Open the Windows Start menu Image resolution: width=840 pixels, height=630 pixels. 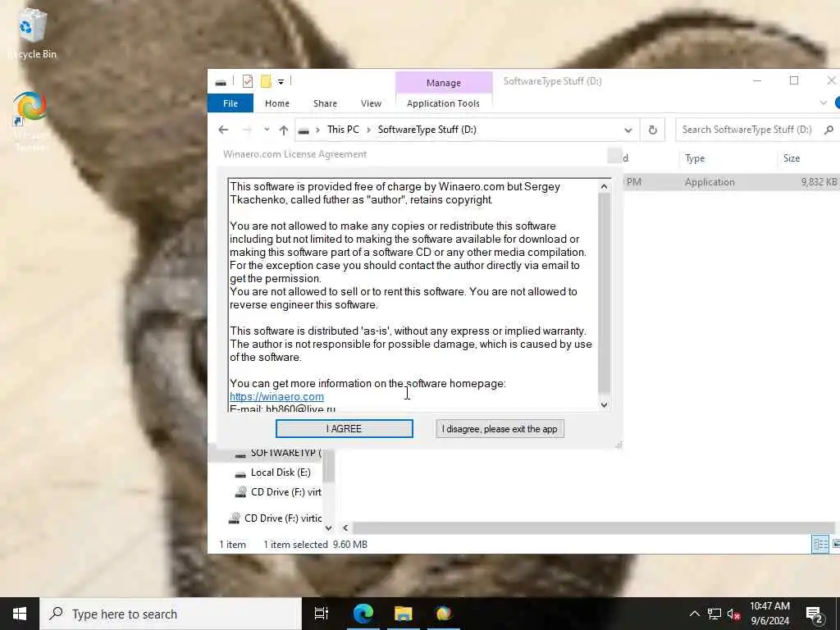tap(20, 614)
